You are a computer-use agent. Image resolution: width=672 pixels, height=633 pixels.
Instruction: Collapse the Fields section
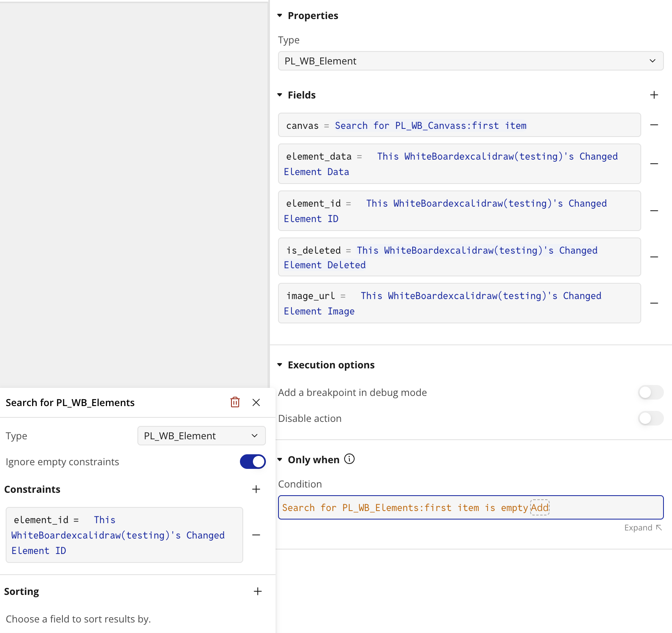(280, 95)
